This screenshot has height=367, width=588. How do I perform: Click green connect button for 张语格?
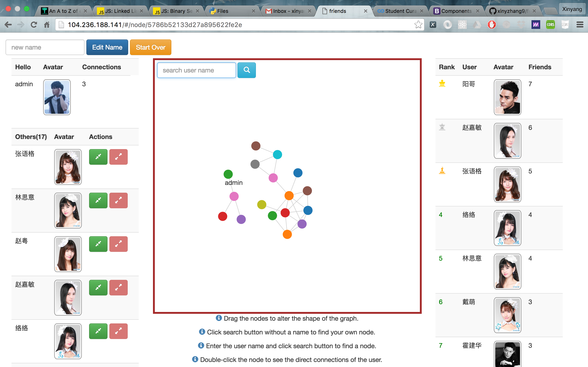coord(98,157)
